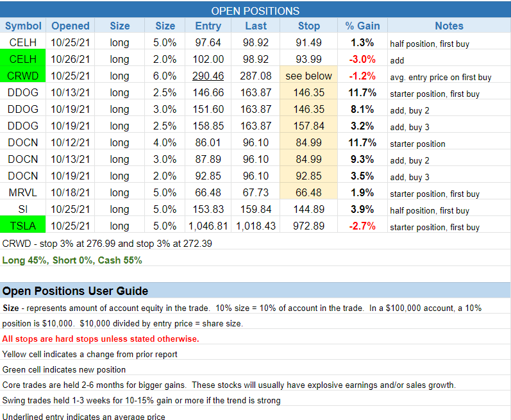Click the 'Green cell indicates new position' line
The height and width of the screenshot is (420, 511).
64,369
